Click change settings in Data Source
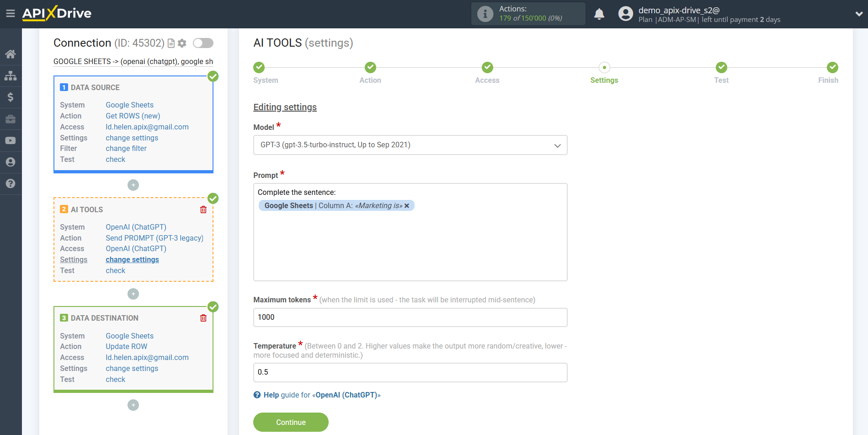868x435 pixels. point(132,138)
